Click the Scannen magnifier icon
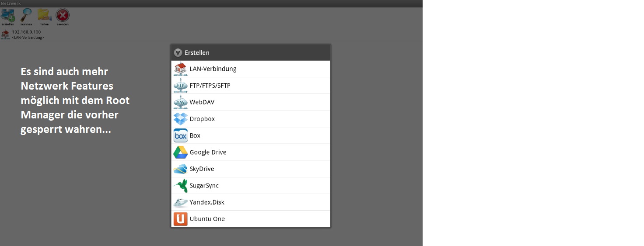644x246 pixels. click(x=26, y=17)
